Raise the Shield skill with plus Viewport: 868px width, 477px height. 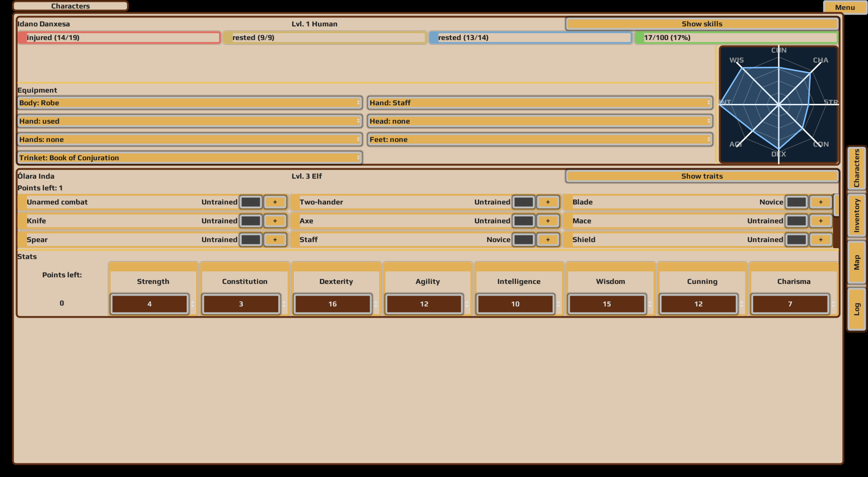821,240
